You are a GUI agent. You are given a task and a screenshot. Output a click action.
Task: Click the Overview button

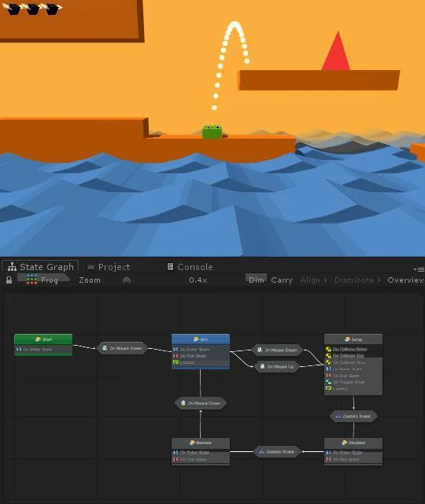pyautogui.click(x=405, y=280)
